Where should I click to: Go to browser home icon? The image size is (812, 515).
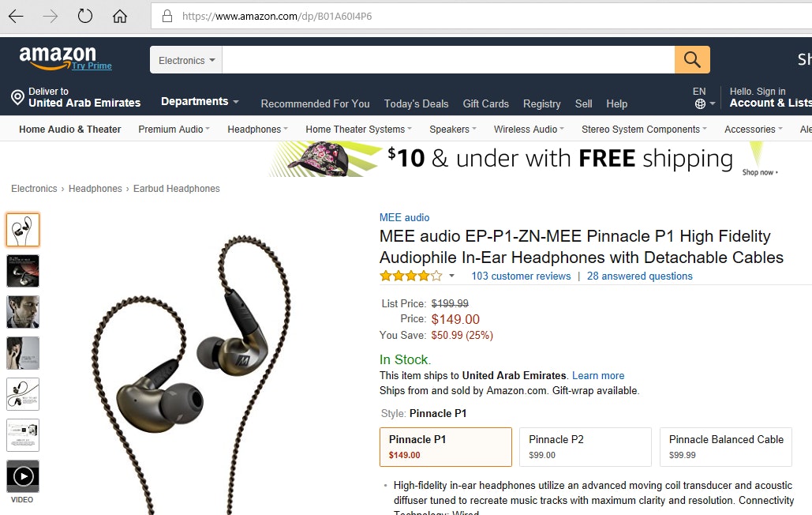tap(120, 17)
